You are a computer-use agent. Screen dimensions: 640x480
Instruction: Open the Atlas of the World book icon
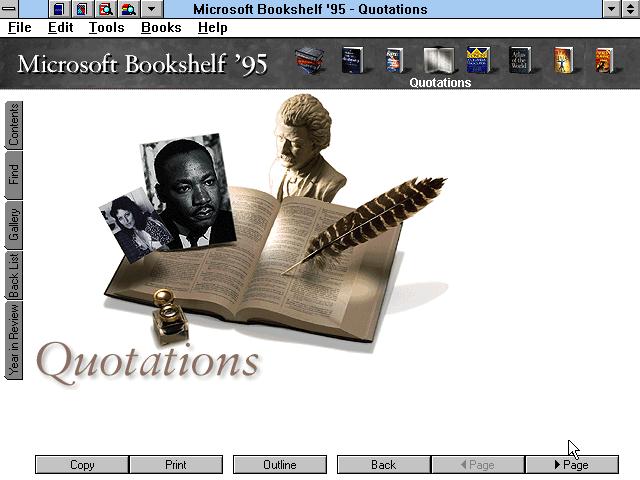520,60
